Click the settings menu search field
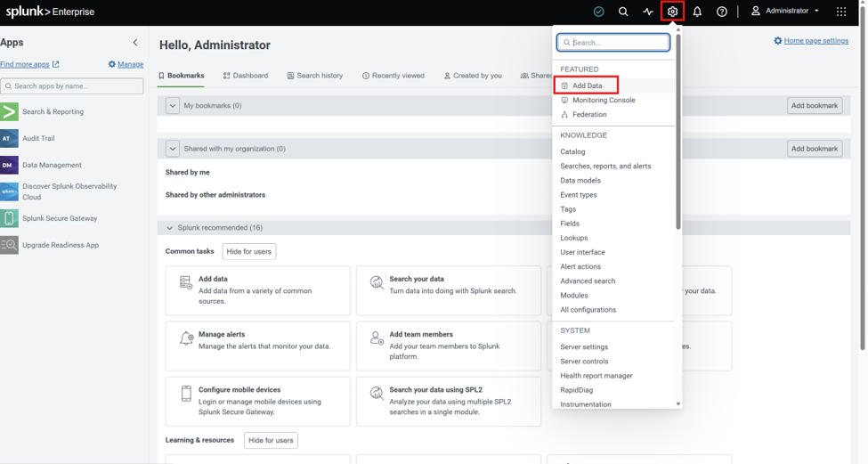Viewport: 868px width, 464px height. point(613,43)
